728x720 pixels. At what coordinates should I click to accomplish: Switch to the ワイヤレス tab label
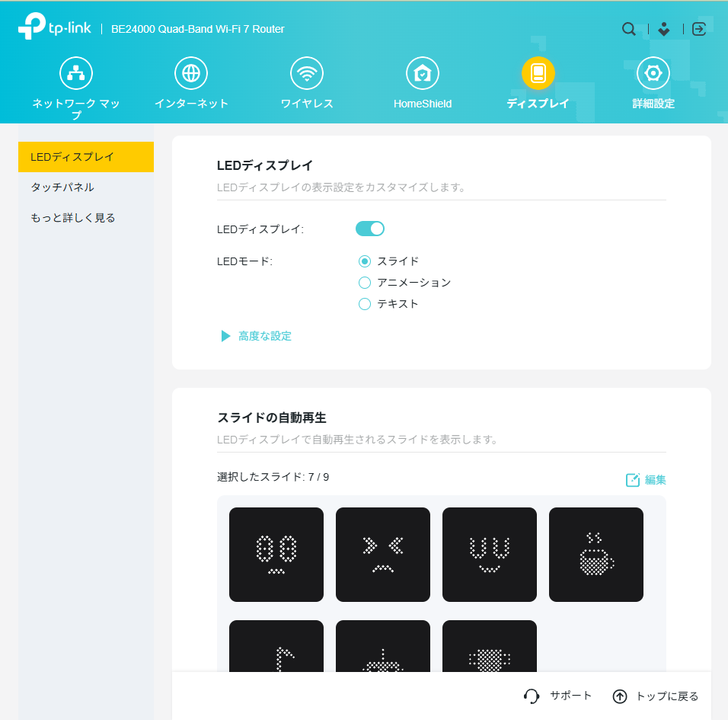coord(307,104)
